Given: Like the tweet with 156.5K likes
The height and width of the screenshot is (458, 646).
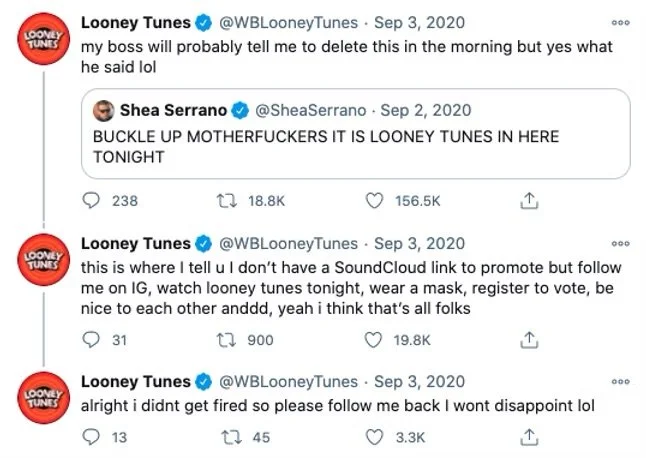Looking at the screenshot, I should click(376, 201).
